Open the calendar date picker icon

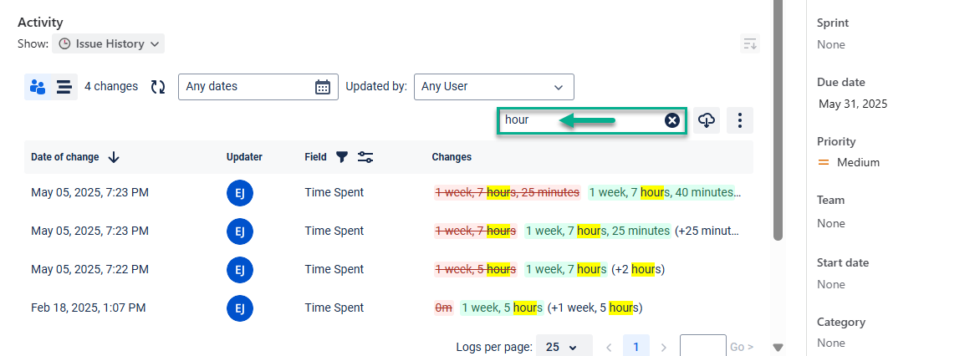coord(323,87)
